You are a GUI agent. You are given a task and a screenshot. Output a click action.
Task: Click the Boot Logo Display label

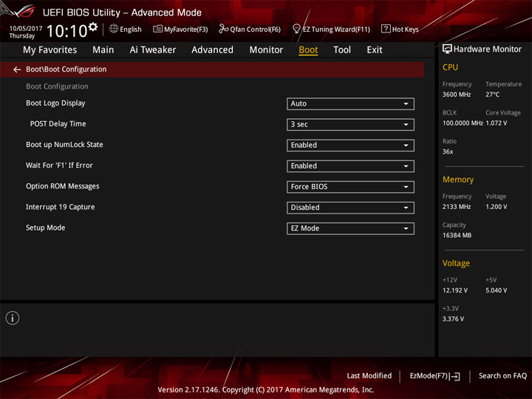(55, 103)
